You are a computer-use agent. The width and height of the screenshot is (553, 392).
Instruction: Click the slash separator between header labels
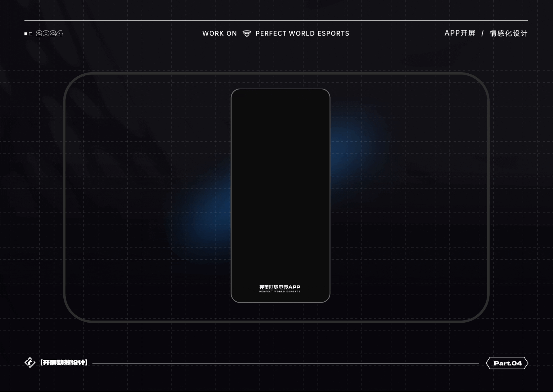pos(482,34)
